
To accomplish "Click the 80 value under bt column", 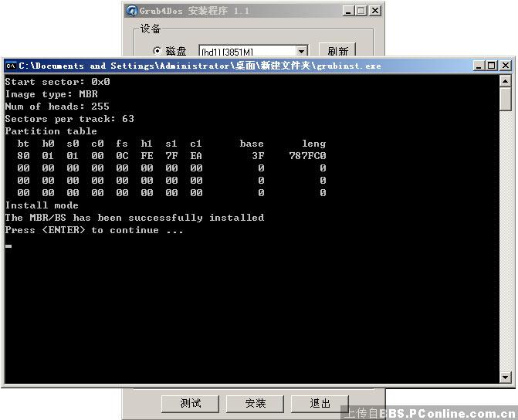I will click(x=23, y=156).
